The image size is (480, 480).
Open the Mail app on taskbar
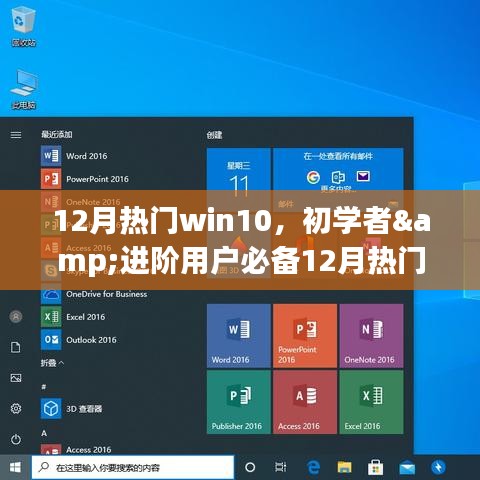tap(407, 467)
